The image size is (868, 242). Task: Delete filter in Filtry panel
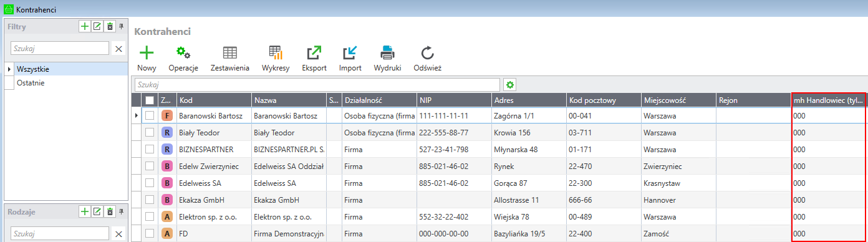(110, 26)
